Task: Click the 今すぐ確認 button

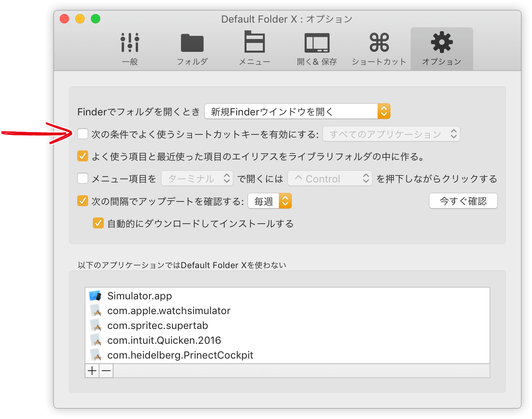Action: (463, 201)
